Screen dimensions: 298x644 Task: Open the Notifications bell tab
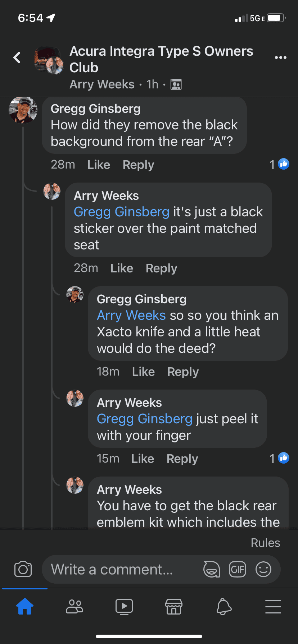point(223,607)
